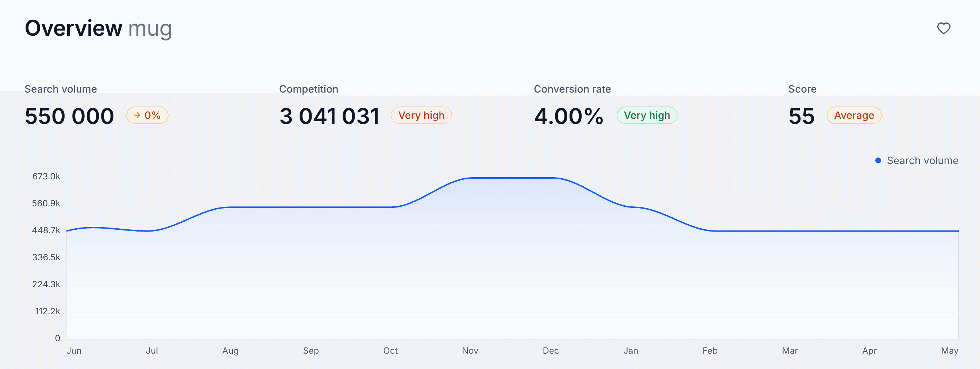980x369 pixels.
Task: Click the Overview heading text
Action: pyautogui.click(x=73, y=28)
